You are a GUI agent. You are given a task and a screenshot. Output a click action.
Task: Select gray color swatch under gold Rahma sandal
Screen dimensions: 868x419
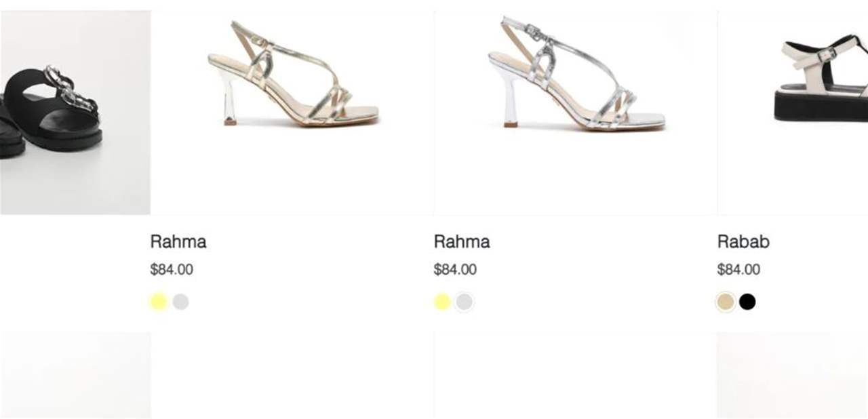point(180,302)
